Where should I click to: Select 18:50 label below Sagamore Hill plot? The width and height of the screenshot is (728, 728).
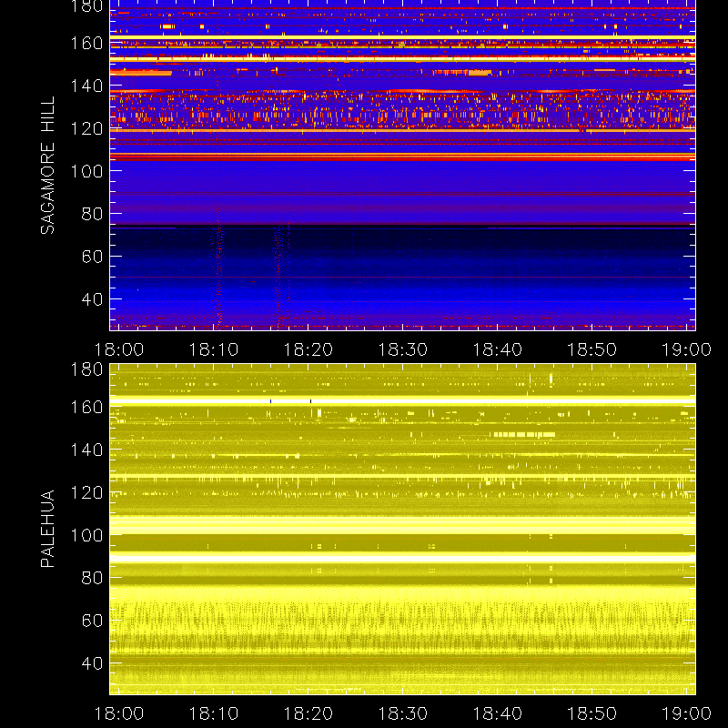[592, 349]
